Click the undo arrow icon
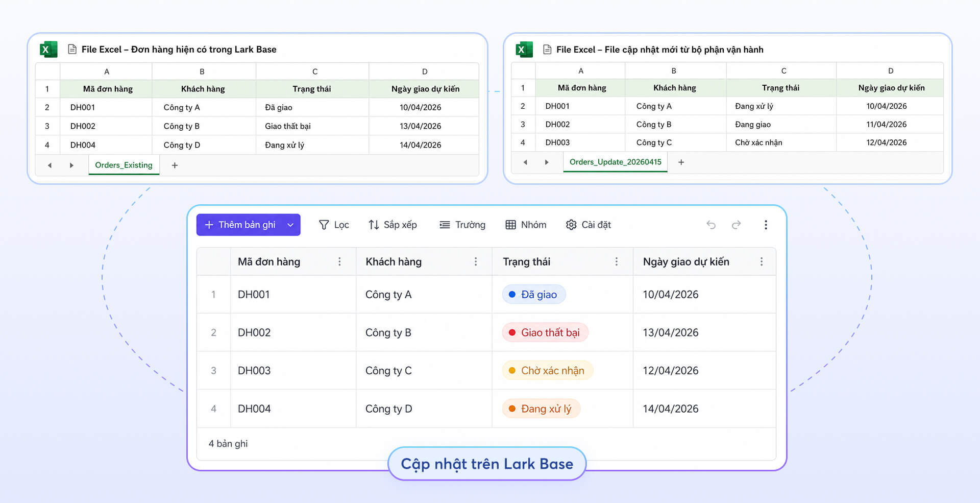980x503 pixels. pyautogui.click(x=711, y=225)
